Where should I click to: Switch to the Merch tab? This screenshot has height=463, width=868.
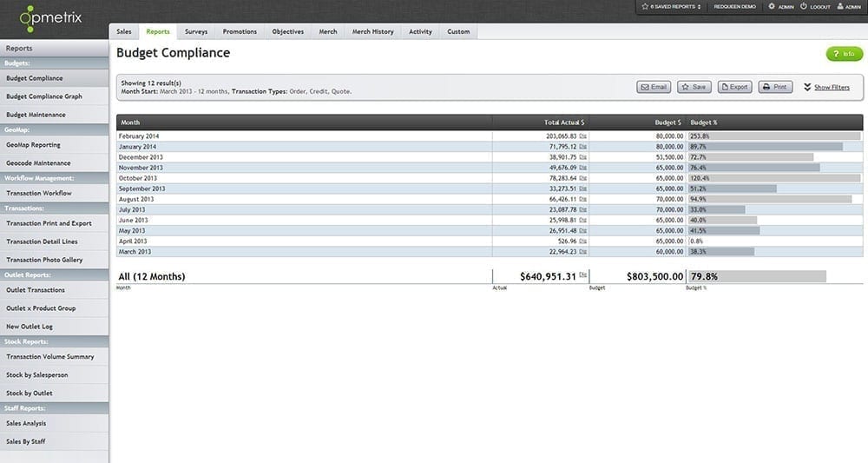click(x=328, y=31)
